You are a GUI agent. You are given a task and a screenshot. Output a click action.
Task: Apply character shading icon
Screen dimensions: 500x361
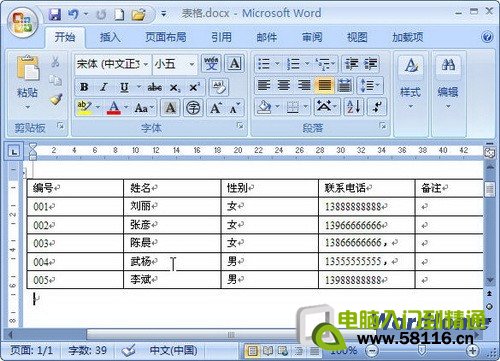pos(170,108)
